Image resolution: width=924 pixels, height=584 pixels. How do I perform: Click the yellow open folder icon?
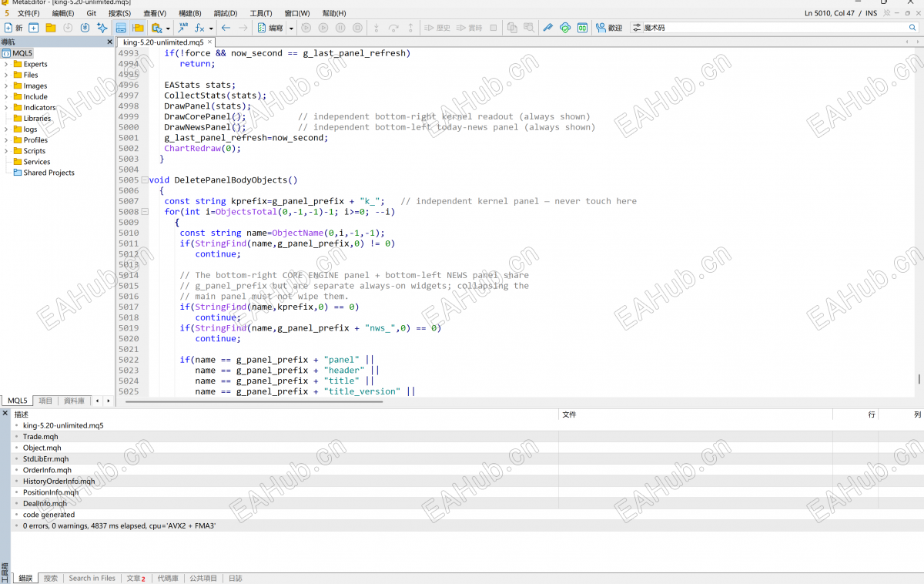51,28
